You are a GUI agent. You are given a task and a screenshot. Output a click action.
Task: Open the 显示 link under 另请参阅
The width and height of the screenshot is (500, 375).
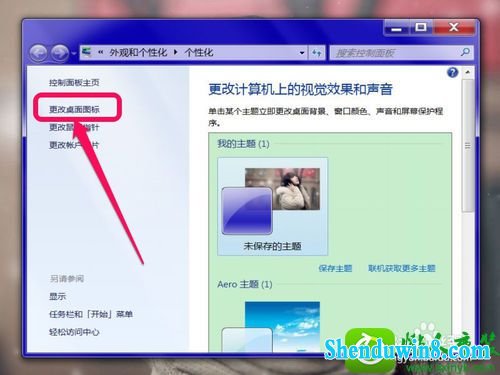58,296
